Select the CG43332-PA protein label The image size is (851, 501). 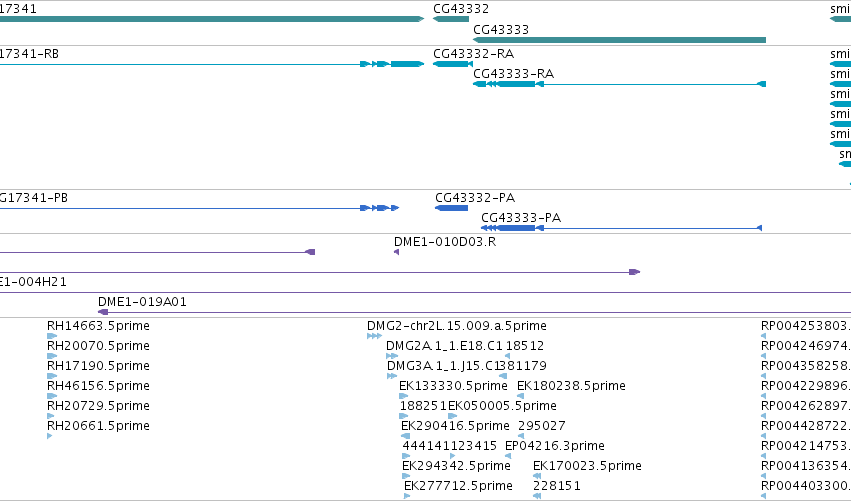point(475,198)
